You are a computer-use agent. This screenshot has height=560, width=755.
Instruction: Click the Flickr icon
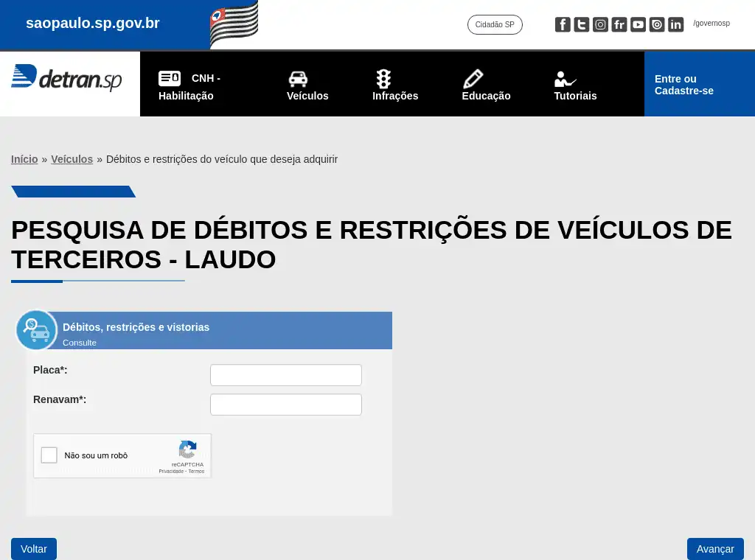pos(619,25)
